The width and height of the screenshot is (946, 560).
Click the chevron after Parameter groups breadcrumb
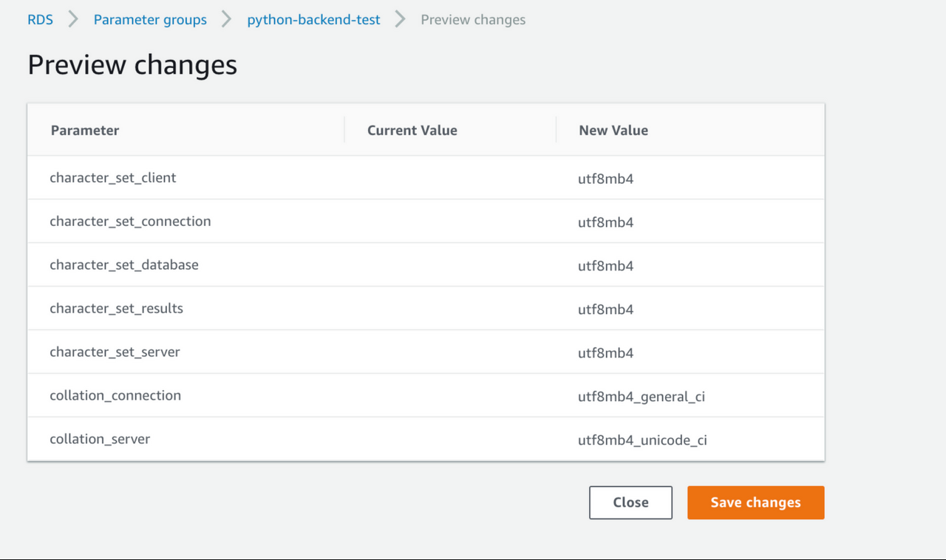[x=227, y=20]
